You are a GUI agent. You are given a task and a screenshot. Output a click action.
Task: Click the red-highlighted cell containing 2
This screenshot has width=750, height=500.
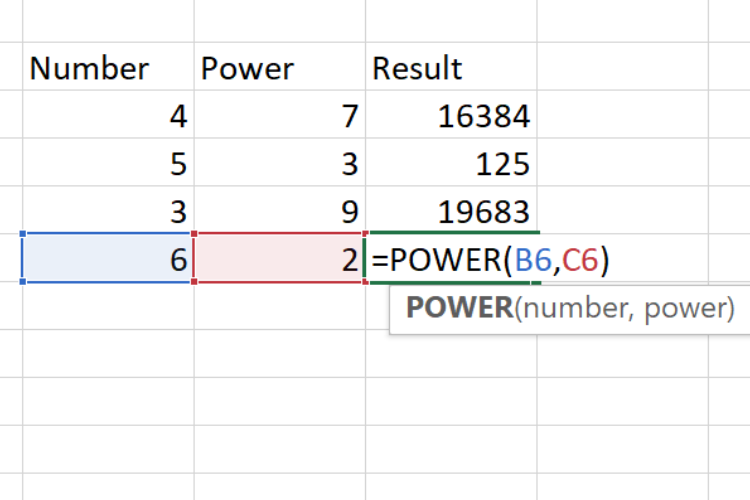point(280,258)
